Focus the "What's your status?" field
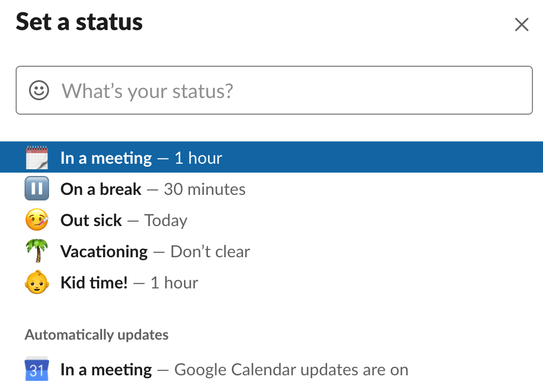Image resolution: width=543 pixels, height=392 pixels. pyautogui.click(x=290, y=91)
